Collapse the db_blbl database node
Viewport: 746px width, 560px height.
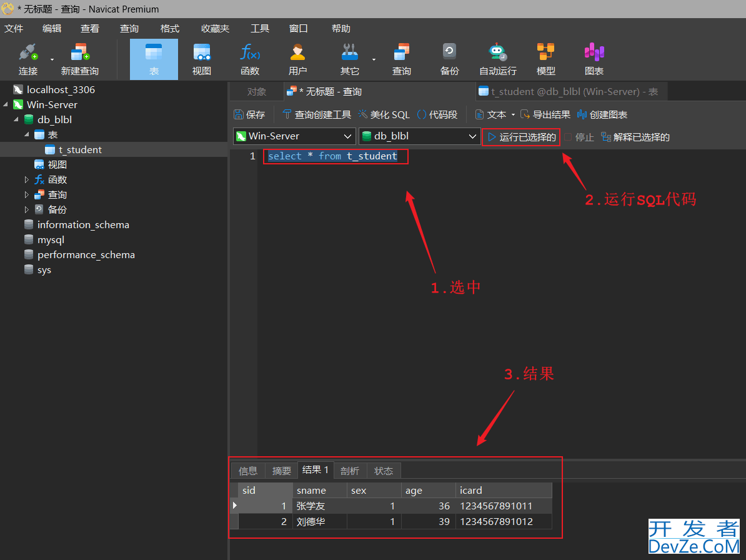(16, 119)
